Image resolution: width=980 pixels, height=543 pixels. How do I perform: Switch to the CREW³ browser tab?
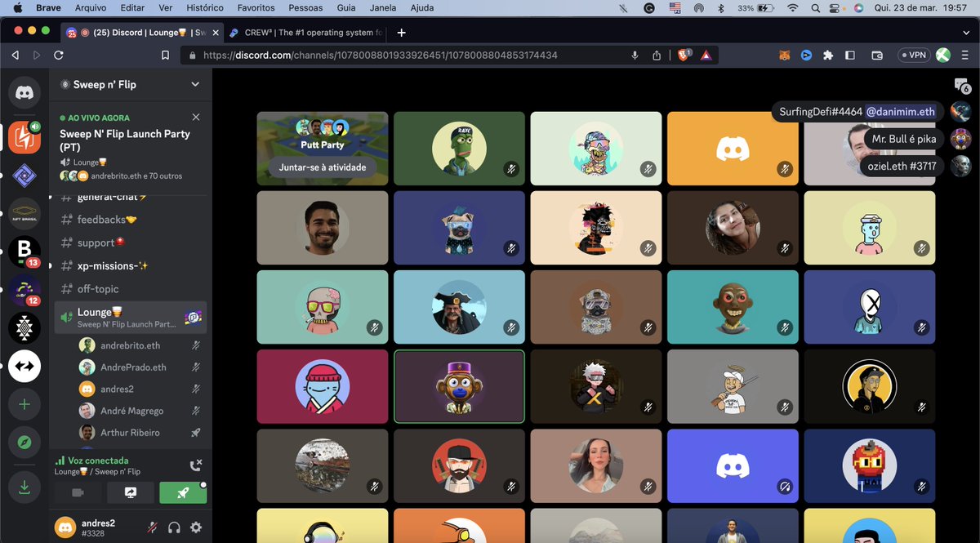coord(306,33)
